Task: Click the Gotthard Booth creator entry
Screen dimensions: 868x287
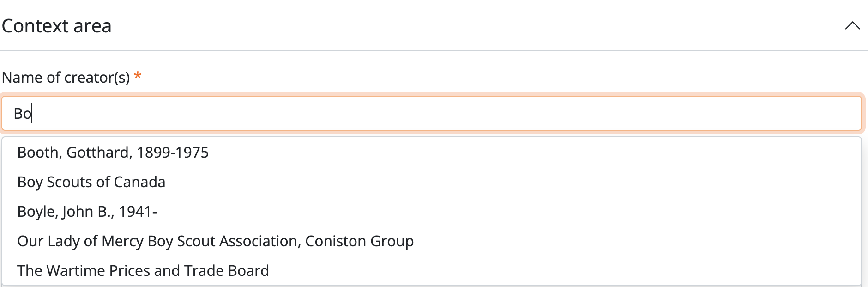Action: pos(113,153)
